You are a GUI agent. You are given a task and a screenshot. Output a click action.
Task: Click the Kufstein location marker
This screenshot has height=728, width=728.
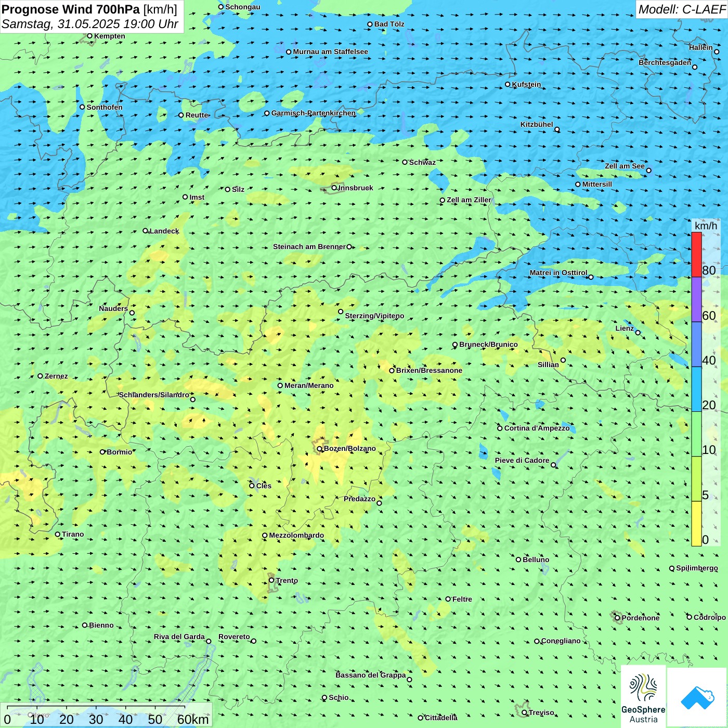pyautogui.click(x=508, y=84)
